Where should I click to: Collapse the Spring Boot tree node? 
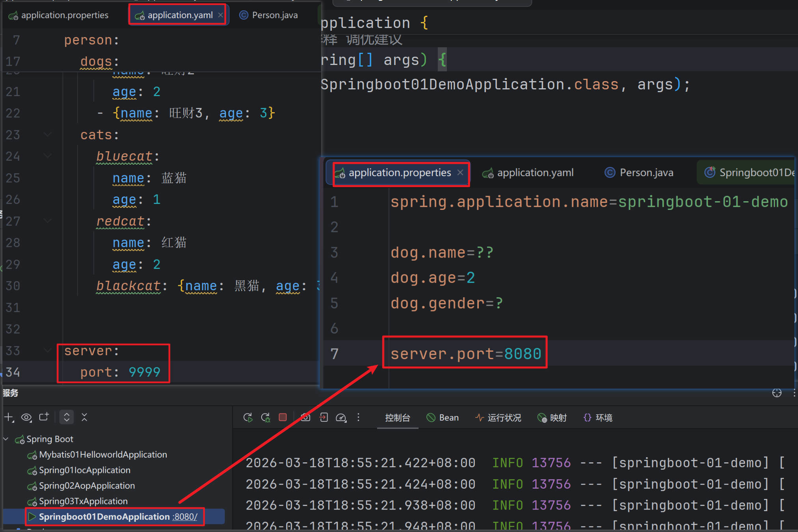tap(6, 439)
